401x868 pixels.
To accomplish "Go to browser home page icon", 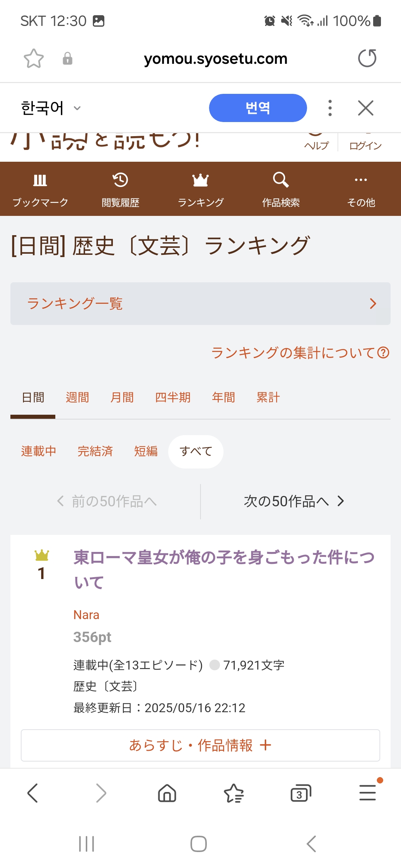I will (167, 793).
